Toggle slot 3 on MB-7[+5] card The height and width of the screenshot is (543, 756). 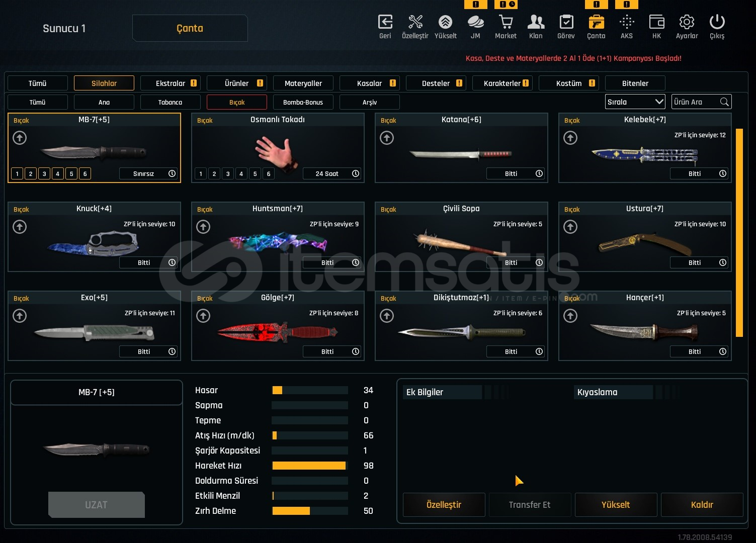tap(44, 173)
